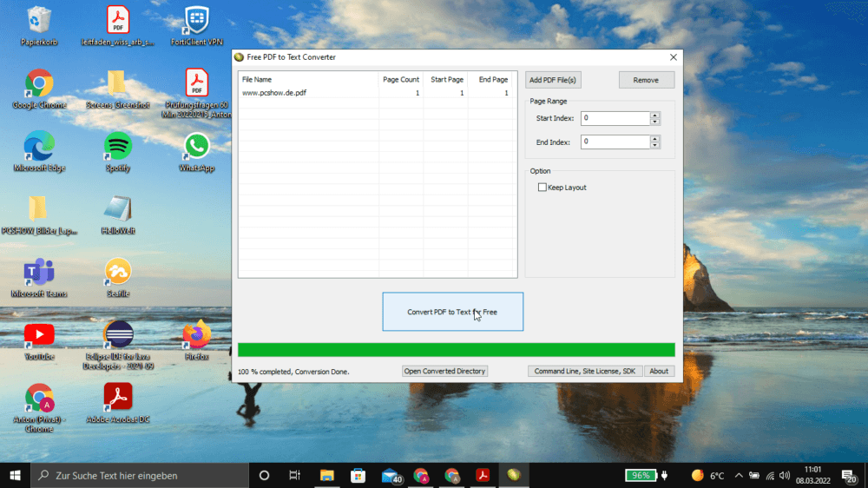Launch Microsoft Edge desktop shortcut
The width and height of the screenshot is (868, 488).
[39, 152]
